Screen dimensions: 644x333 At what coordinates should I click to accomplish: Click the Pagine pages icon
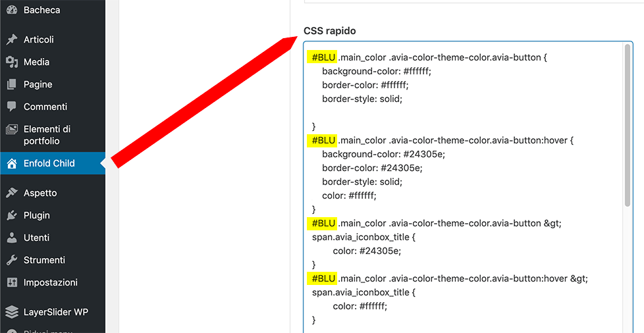tap(12, 84)
